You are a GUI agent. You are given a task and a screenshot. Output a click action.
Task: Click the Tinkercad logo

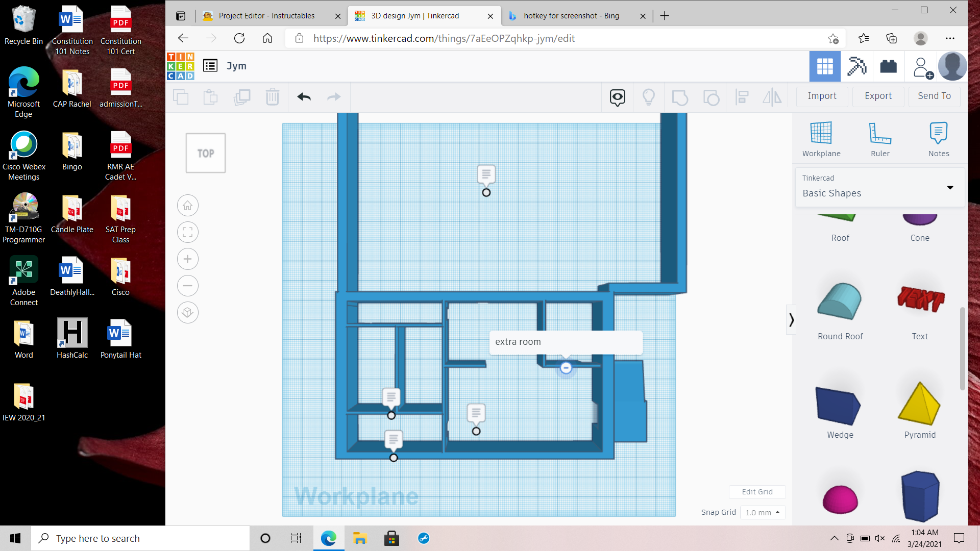(x=180, y=66)
